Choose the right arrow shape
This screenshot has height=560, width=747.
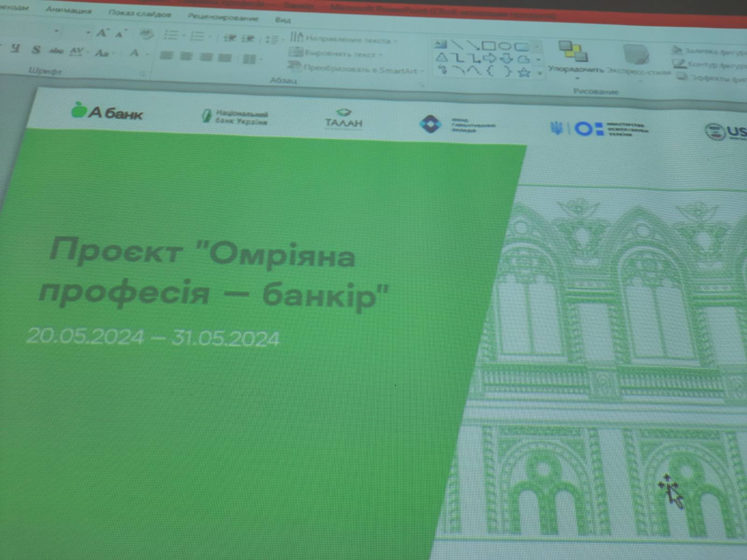[x=490, y=58]
